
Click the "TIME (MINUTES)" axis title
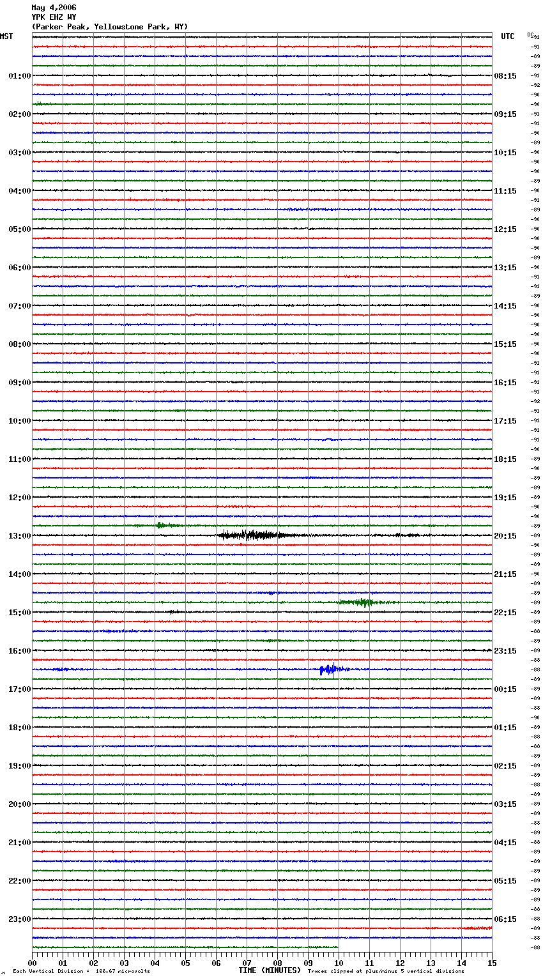pyautogui.click(x=270, y=970)
